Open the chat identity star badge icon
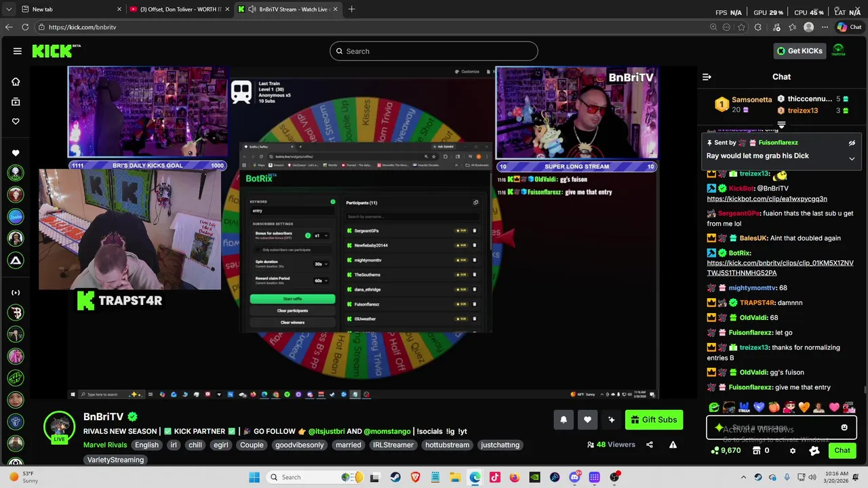The width and height of the screenshot is (868, 488). coord(814,451)
